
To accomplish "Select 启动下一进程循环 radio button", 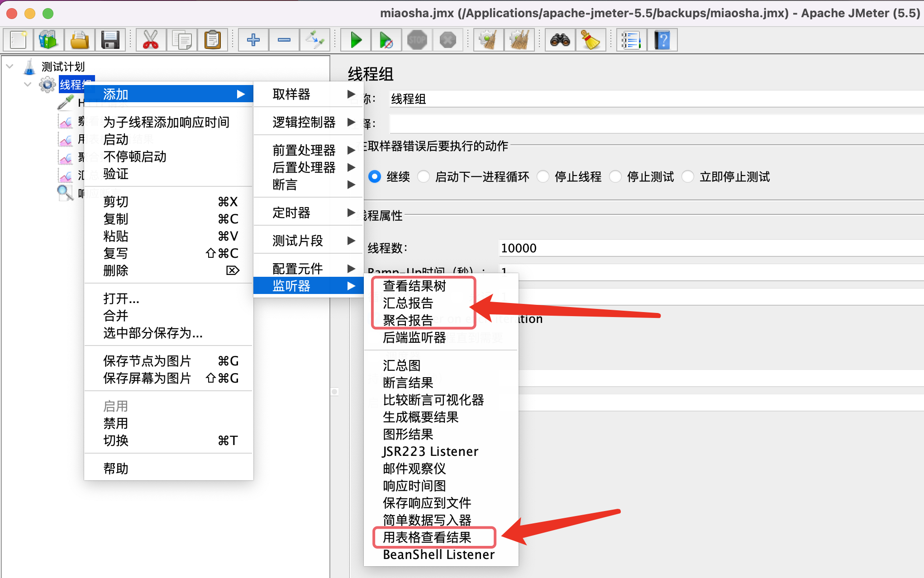I will [x=424, y=176].
